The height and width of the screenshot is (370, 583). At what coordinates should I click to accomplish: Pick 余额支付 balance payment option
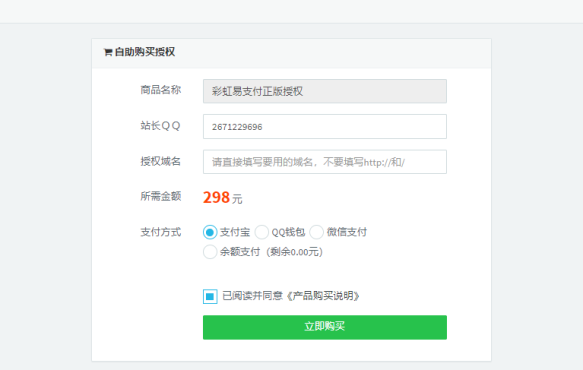210,252
